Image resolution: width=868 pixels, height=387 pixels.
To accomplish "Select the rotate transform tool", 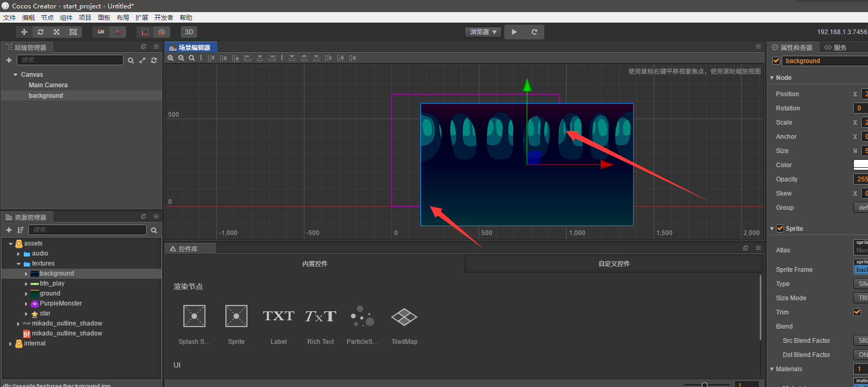I will 40,32.
